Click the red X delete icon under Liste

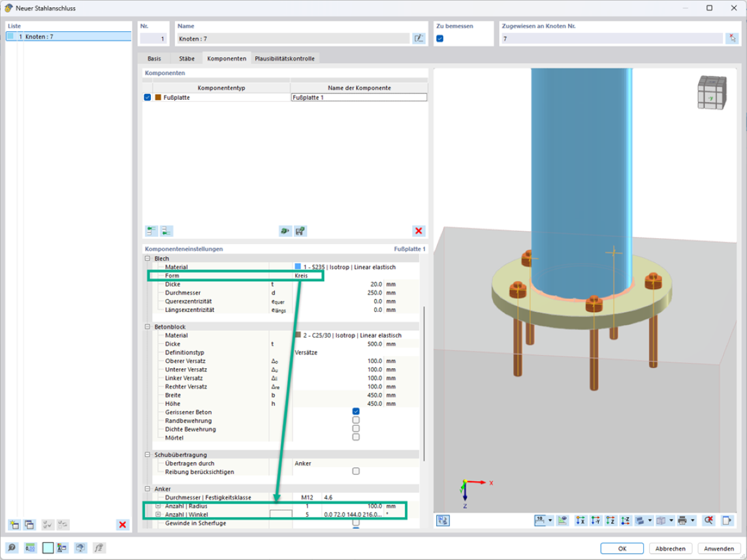[x=123, y=525]
